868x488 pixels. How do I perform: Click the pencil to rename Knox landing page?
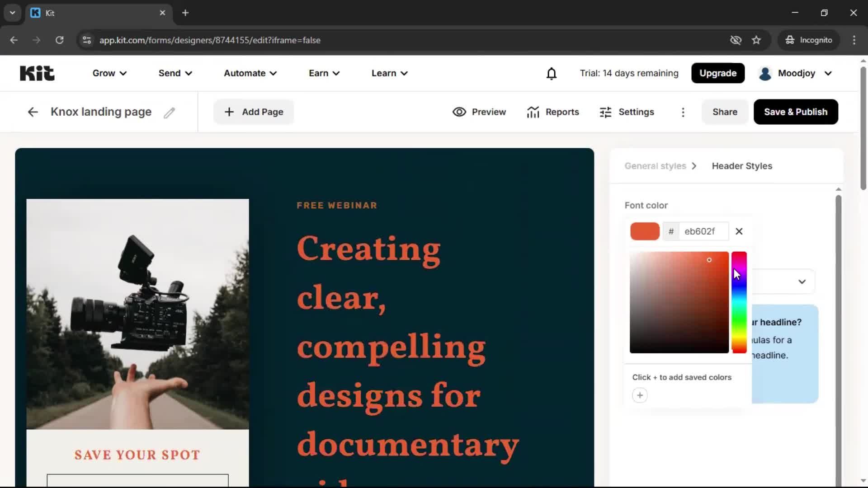pyautogui.click(x=169, y=113)
